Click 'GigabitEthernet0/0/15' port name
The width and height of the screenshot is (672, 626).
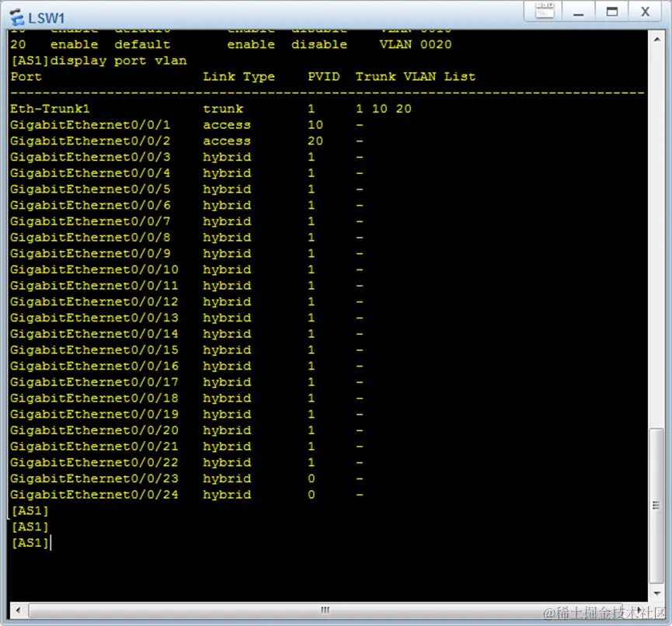(x=94, y=350)
